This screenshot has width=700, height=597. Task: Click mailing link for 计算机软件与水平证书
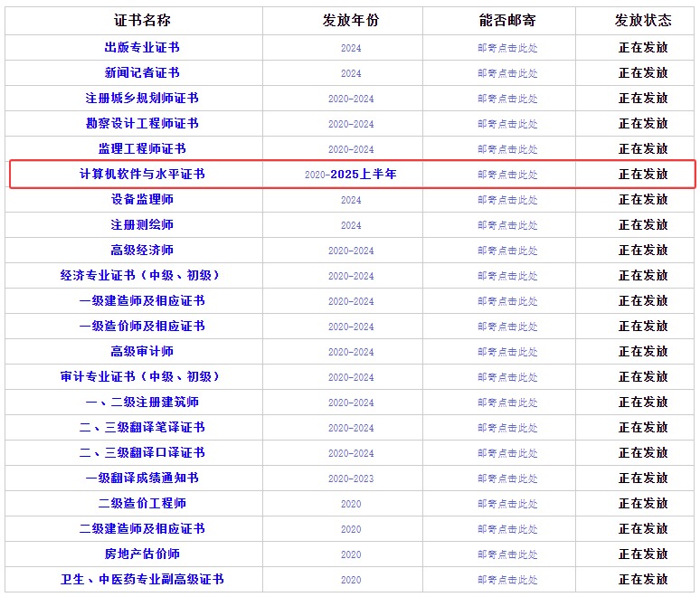[507, 175]
